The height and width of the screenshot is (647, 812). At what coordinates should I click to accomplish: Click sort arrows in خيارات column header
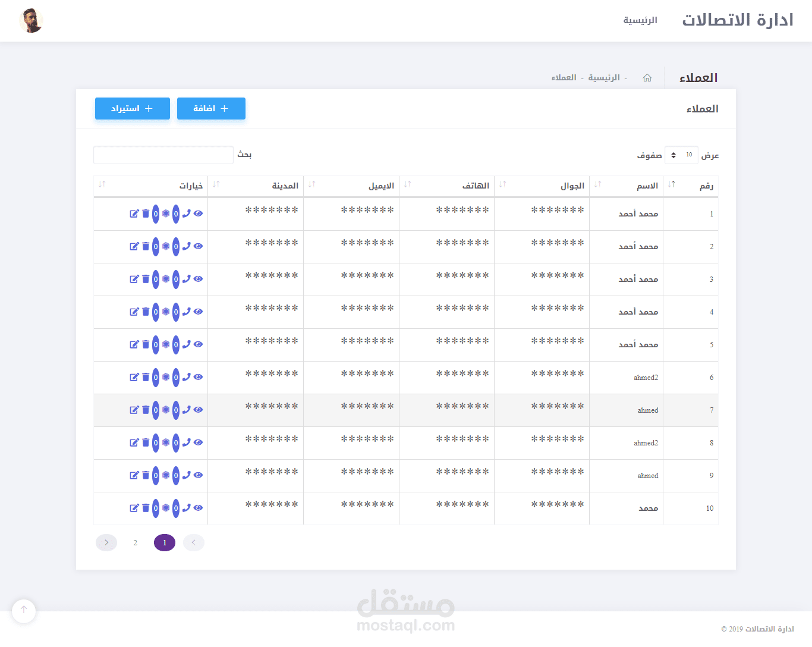coord(102,184)
